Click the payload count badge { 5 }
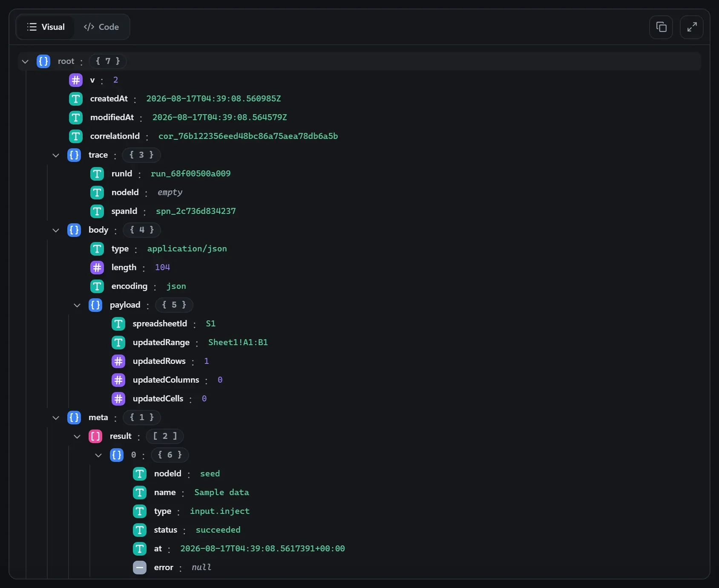The width and height of the screenshot is (719, 588). click(174, 305)
